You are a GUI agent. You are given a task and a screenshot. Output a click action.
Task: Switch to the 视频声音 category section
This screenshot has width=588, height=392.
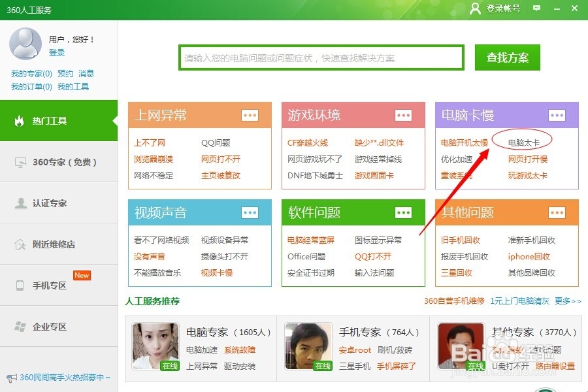(x=159, y=212)
